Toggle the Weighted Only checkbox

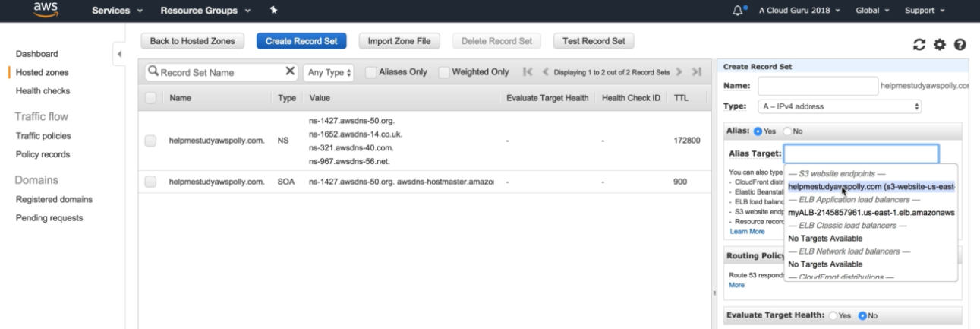pos(444,72)
